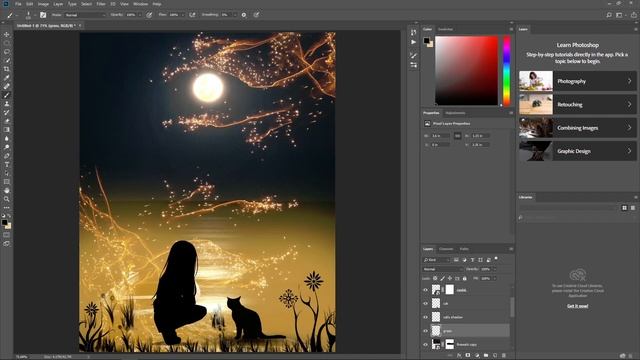Toggle visibility of the grass layer
This screenshot has height=360, width=640.
coord(425,331)
